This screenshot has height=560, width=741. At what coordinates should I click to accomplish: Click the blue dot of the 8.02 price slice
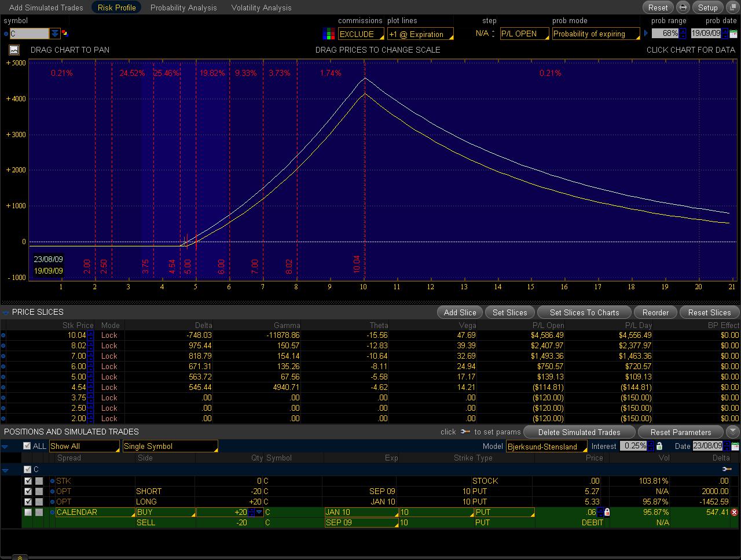coord(3,345)
